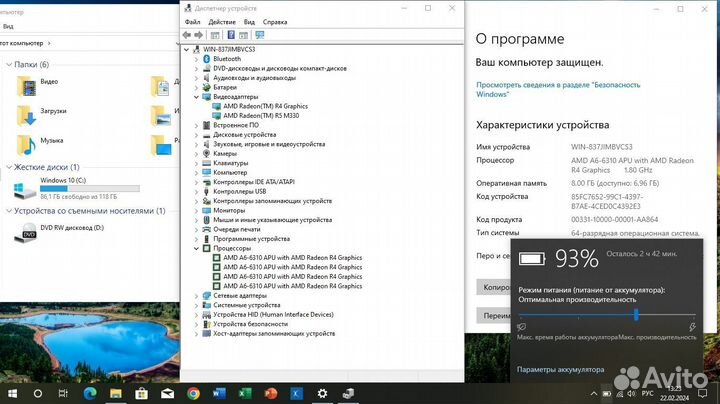The width and height of the screenshot is (720, 404).
Task: Click the Копировать button in the About page
Action: pos(494,287)
